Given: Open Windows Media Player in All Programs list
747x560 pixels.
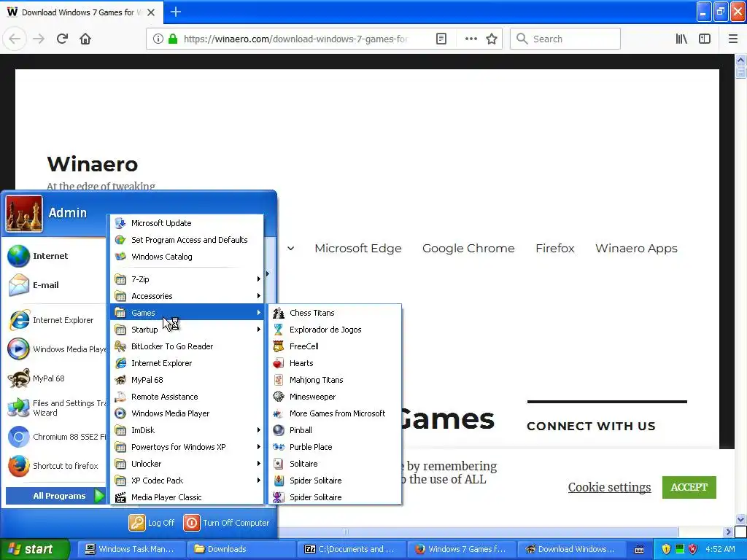Looking at the screenshot, I should 187,413.
